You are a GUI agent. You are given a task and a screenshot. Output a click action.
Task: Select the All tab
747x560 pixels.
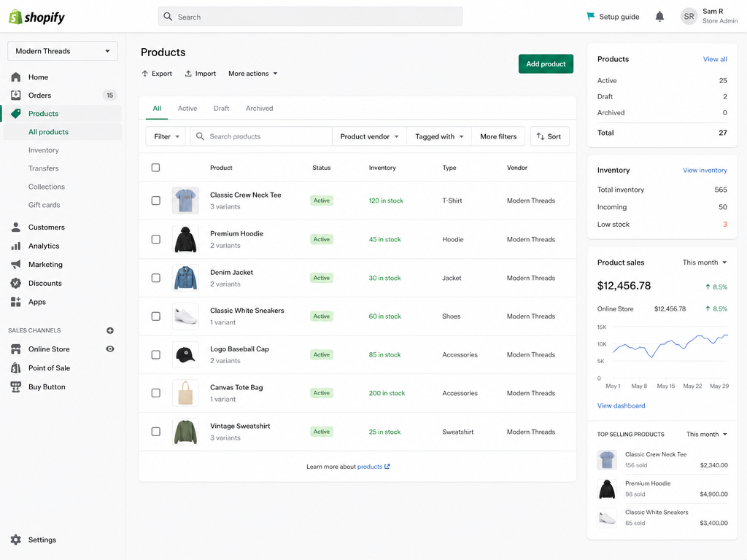157,108
